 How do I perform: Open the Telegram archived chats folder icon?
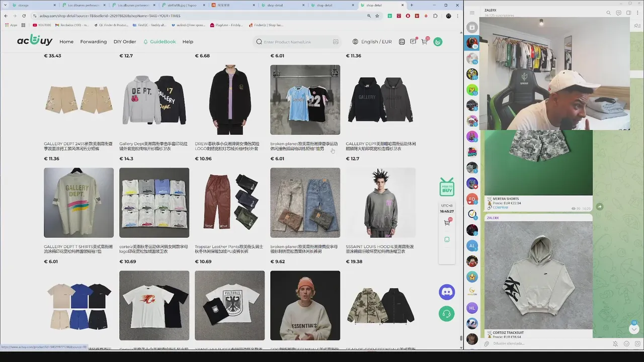pyautogui.click(x=472, y=27)
